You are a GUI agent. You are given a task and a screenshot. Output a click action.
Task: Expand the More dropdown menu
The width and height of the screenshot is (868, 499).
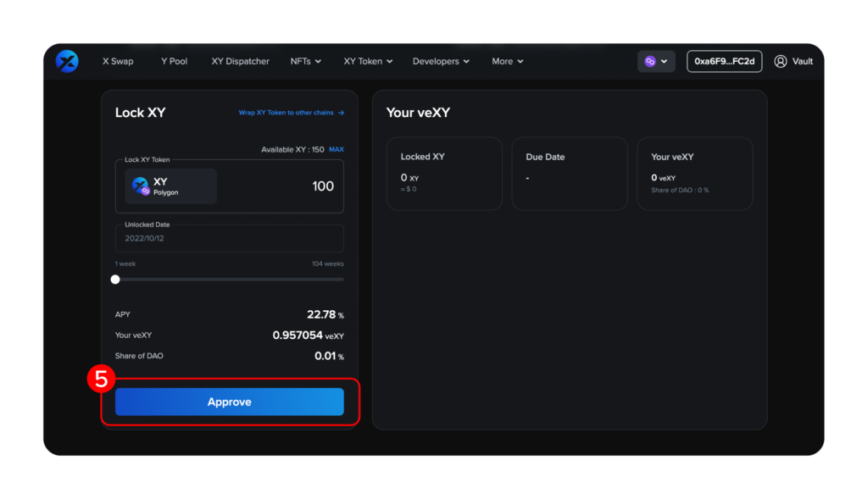click(x=508, y=61)
